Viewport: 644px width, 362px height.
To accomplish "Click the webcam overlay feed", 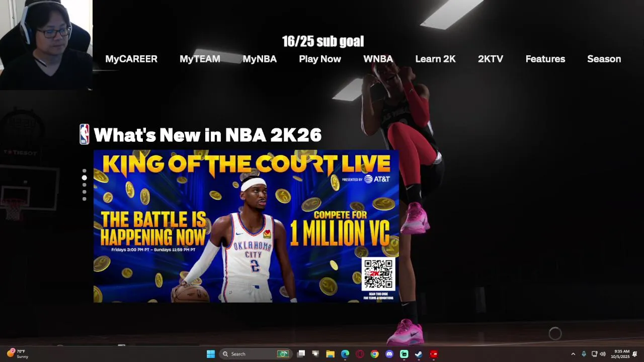I will click(46, 45).
